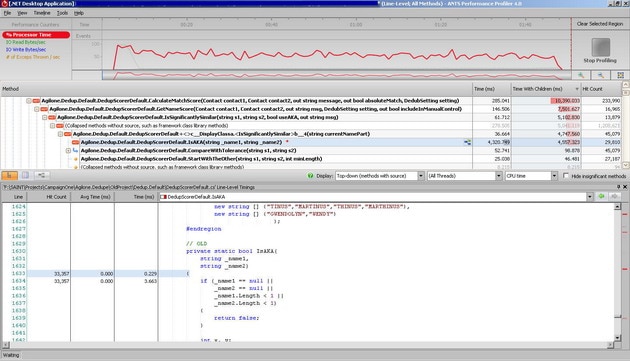Click methods tree scrollbar up arrow
Image resolution: width=630 pixels, height=361 pixels.
(x=625, y=85)
